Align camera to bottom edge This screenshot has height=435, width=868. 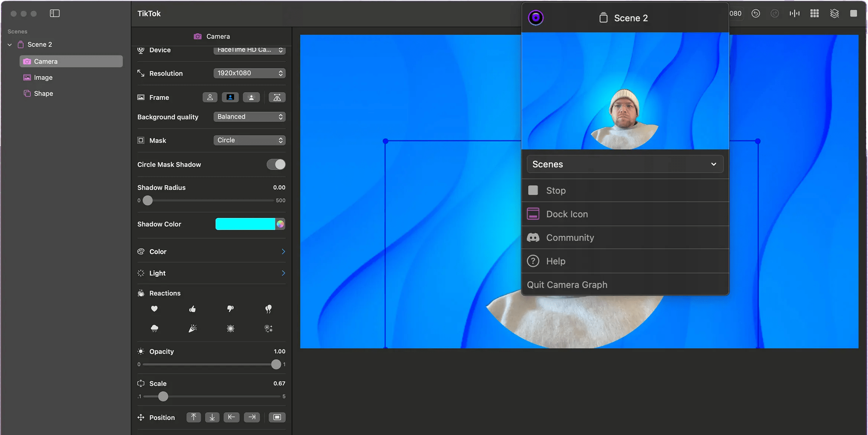tap(212, 417)
